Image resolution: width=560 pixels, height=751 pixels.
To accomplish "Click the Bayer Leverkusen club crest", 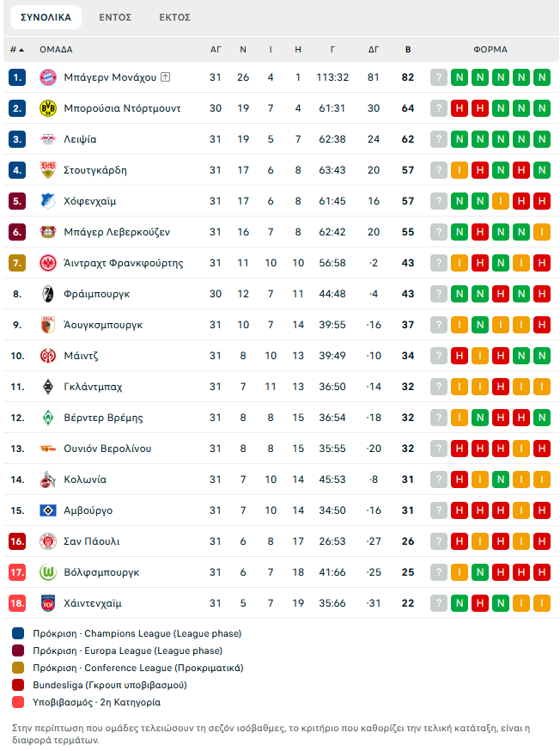I will 47,232.
